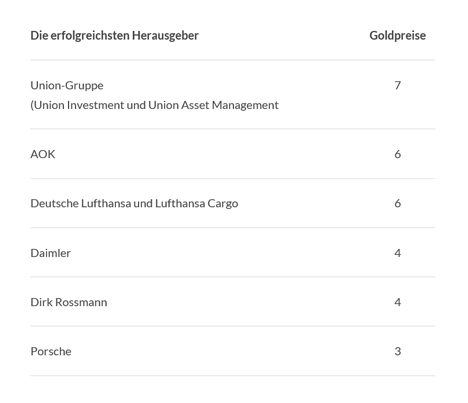Click the Daimler gold count 4
468x403 pixels.
[397, 253]
